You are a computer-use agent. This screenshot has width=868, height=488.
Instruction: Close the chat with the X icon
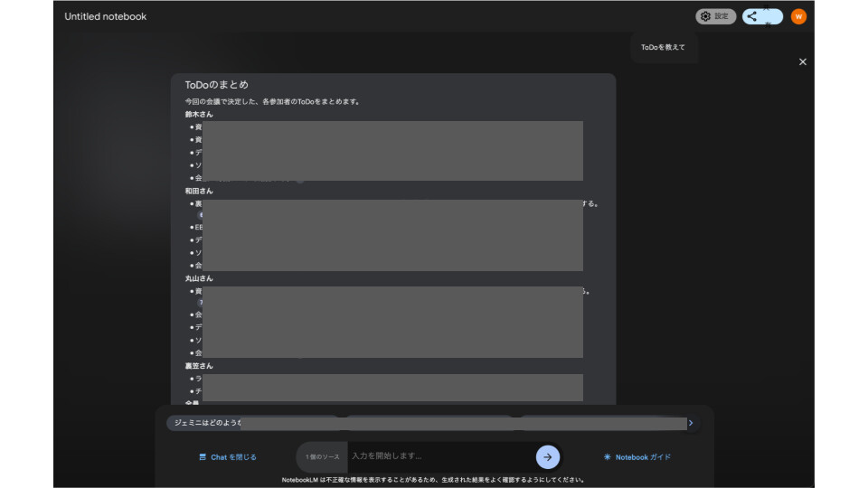803,62
